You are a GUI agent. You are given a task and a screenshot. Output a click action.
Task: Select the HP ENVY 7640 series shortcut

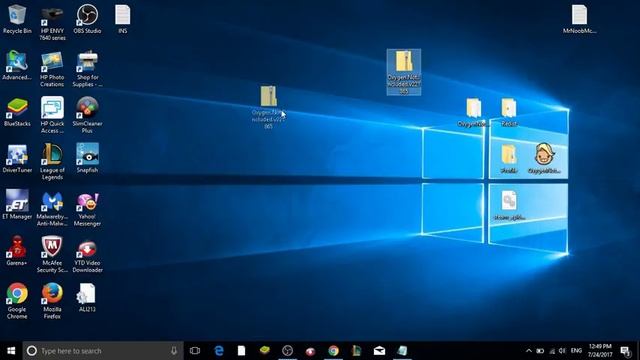click(52, 22)
